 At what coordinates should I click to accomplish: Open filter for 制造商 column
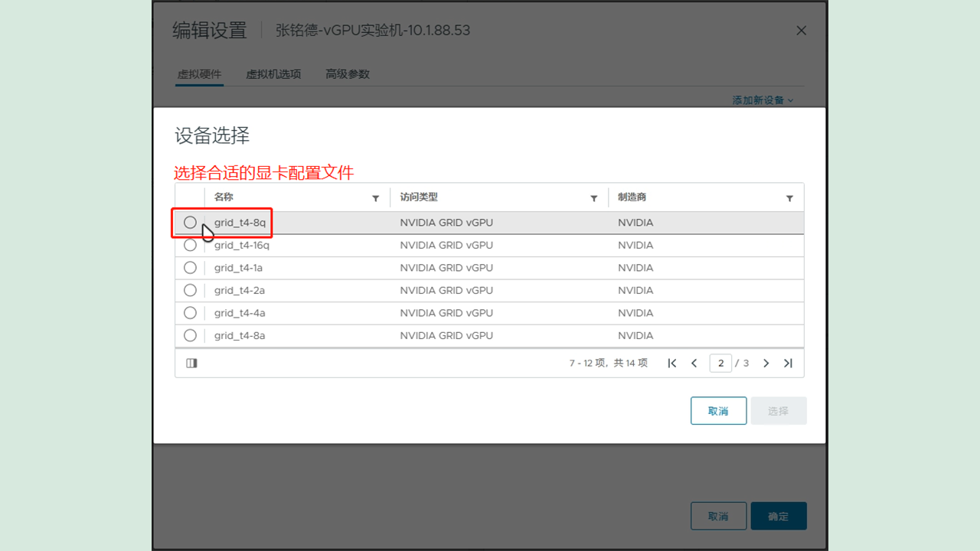[789, 198]
